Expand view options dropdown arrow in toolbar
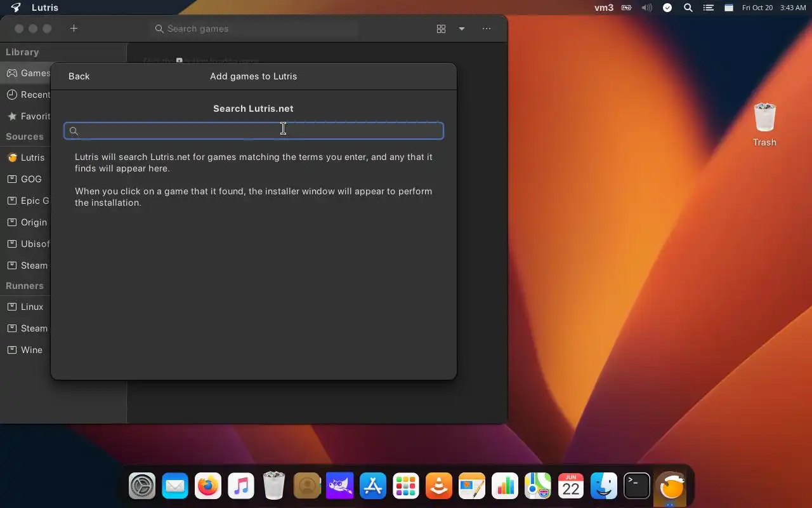 462,29
